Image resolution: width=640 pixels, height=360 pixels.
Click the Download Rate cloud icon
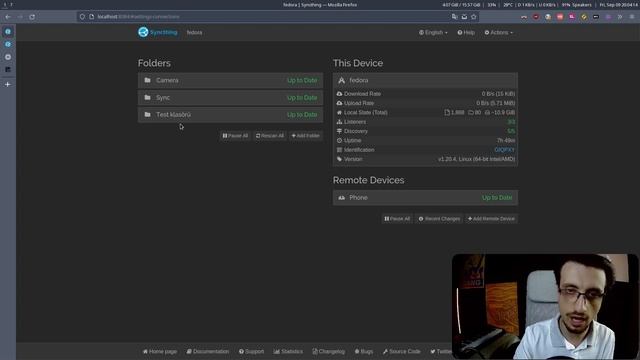click(x=339, y=94)
